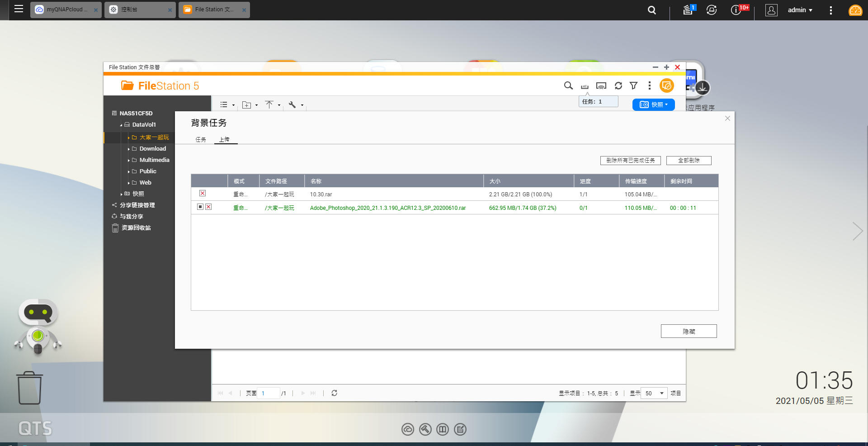
Task: Click the 进度 column header
Action: tap(585, 181)
